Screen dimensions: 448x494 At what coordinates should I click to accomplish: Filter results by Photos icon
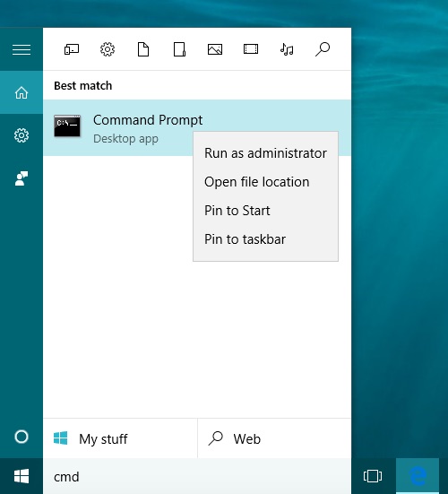[x=215, y=49]
